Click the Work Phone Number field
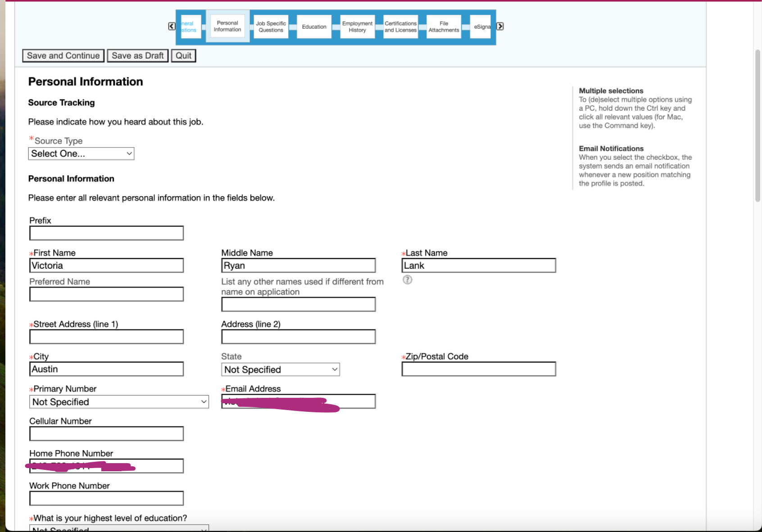762x532 pixels. point(106,499)
